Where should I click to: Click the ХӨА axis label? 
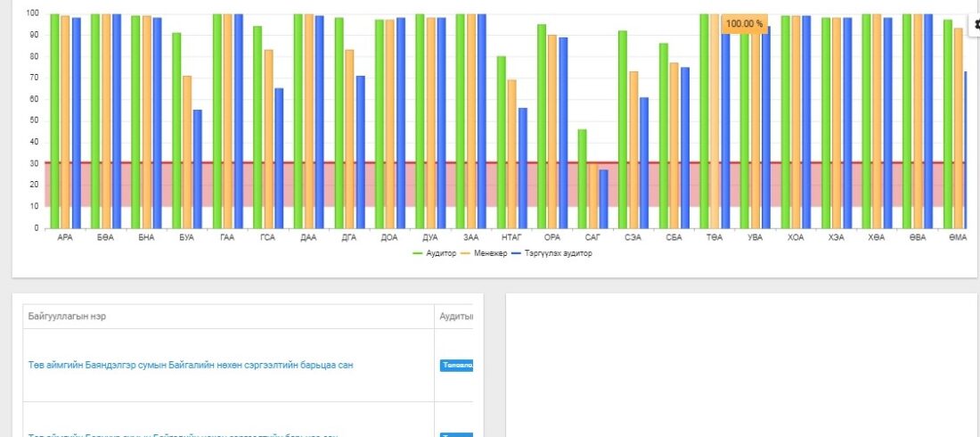pyautogui.click(x=877, y=238)
